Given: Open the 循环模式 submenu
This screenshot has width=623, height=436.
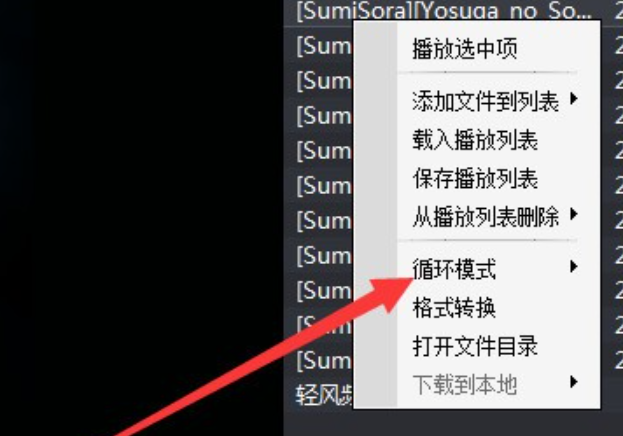Looking at the screenshot, I should pyautogui.click(x=454, y=269).
